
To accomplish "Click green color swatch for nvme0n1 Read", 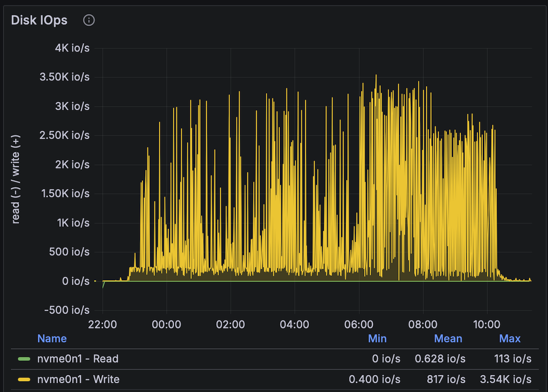I will click(24, 359).
